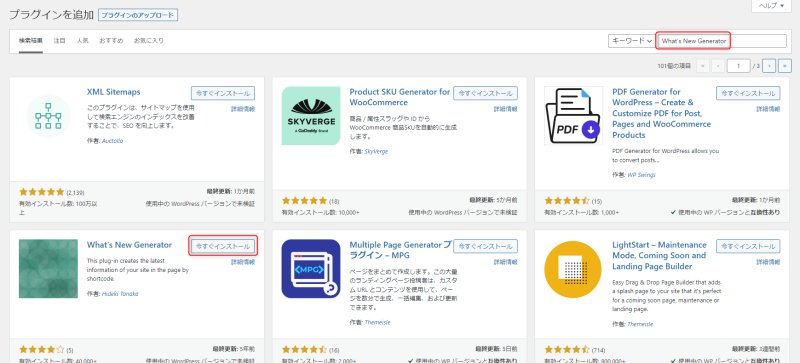This screenshot has width=800, height=363.
Task: Open 詳細情報 for PDF Generator
Action: 768,109
